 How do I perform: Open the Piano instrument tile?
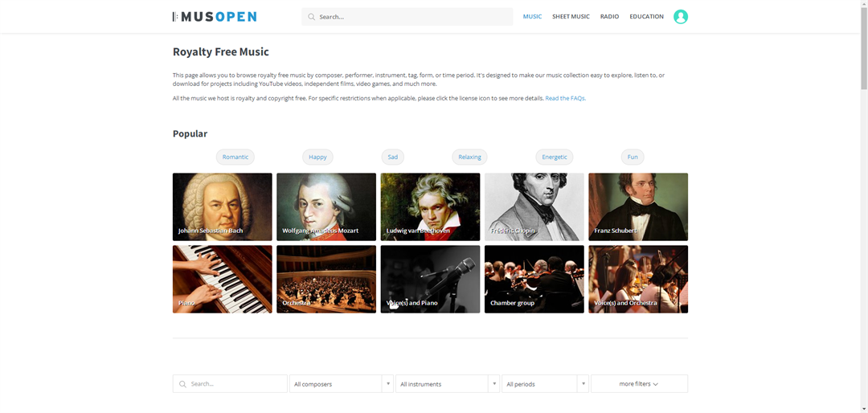tap(223, 280)
